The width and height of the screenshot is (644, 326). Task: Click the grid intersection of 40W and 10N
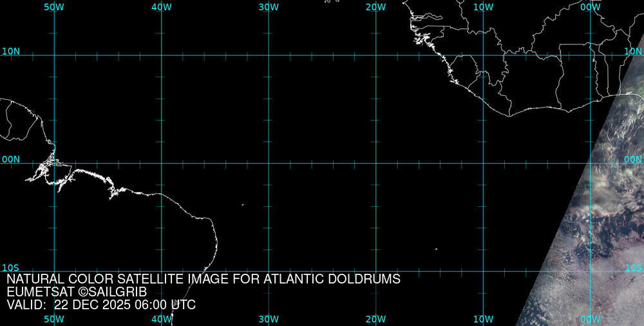(162, 55)
